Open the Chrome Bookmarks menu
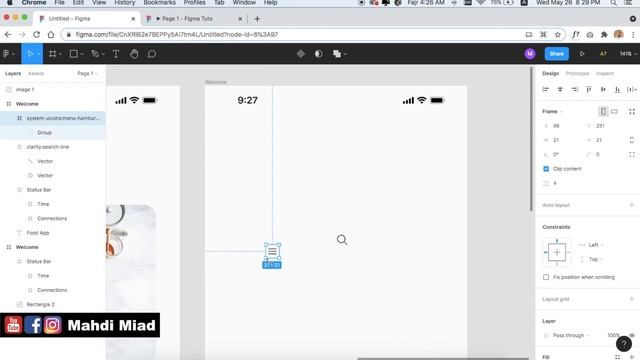 pyautogui.click(x=160, y=3)
